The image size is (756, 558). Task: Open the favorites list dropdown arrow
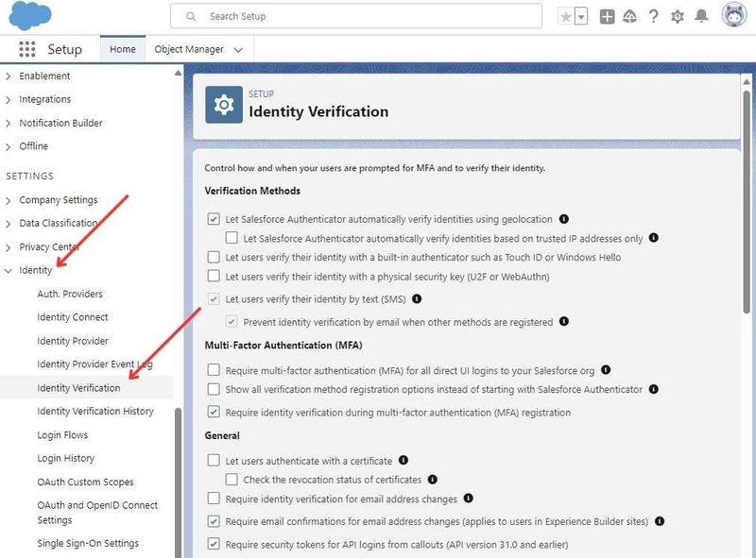point(581,17)
